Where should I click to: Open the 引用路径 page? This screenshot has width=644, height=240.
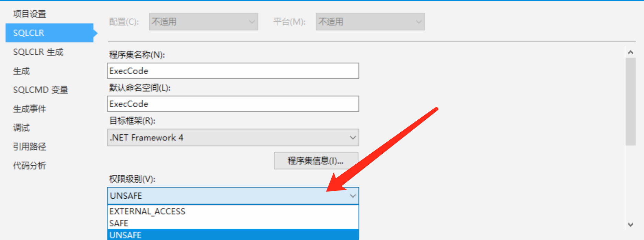pyautogui.click(x=30, y=146)
